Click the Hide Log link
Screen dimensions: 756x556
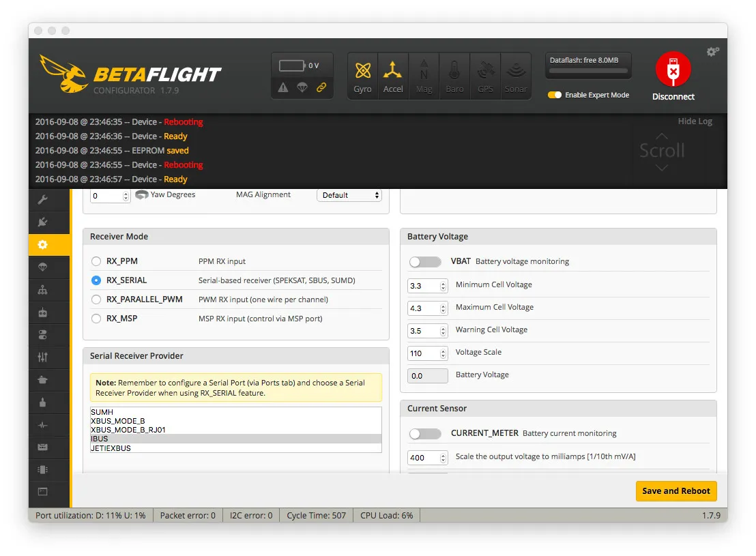point(695,121)
